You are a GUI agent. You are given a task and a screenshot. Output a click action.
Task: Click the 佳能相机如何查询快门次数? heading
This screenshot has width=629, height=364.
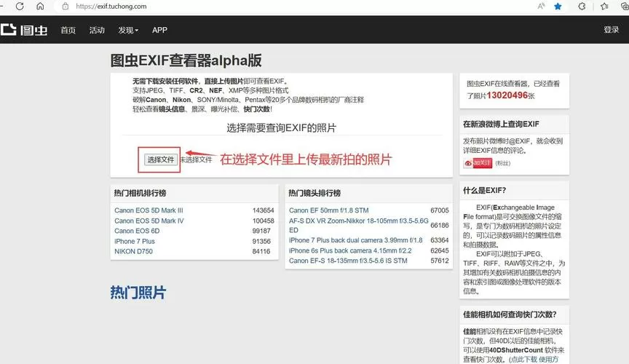(510, 314)
